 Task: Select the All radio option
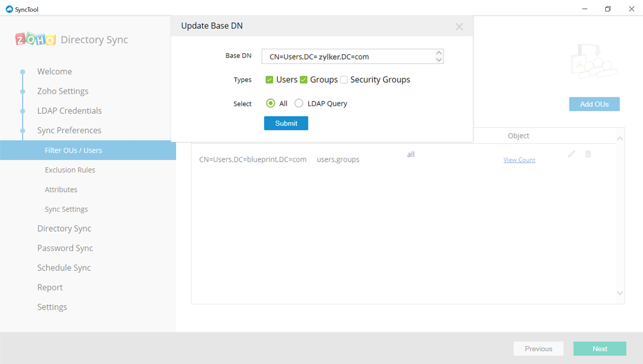[271, 103]
